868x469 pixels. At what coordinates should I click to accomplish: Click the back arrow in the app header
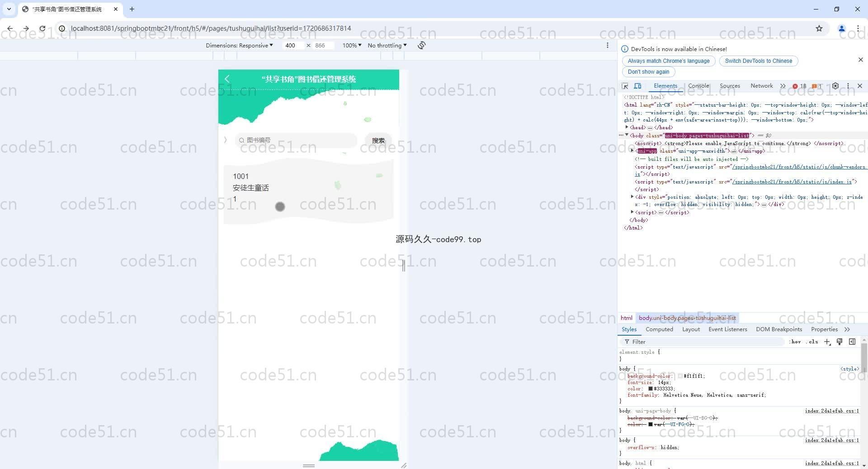click(x=227, y=79)
